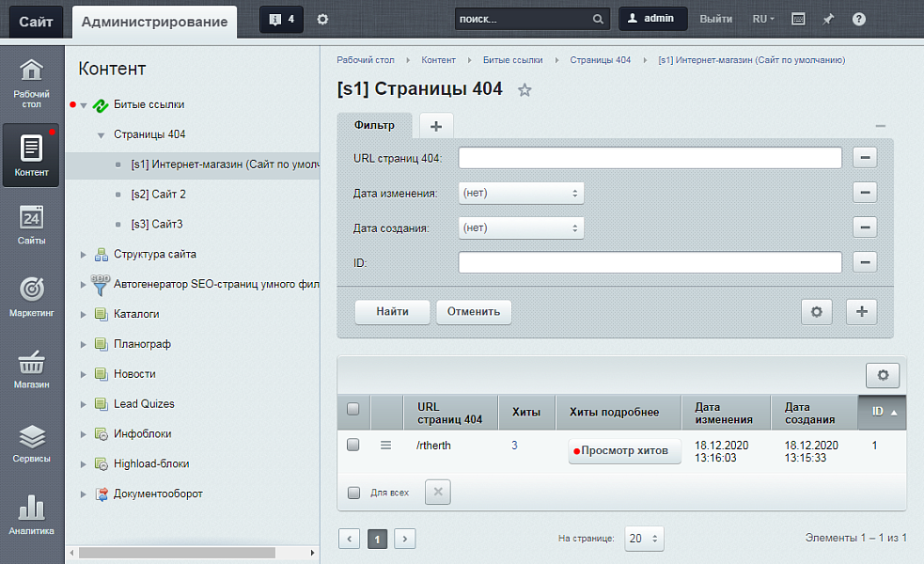Toggle the select-all checkbox in table header
The height and width of the screenshot is (564, 924).
point(353,409)
